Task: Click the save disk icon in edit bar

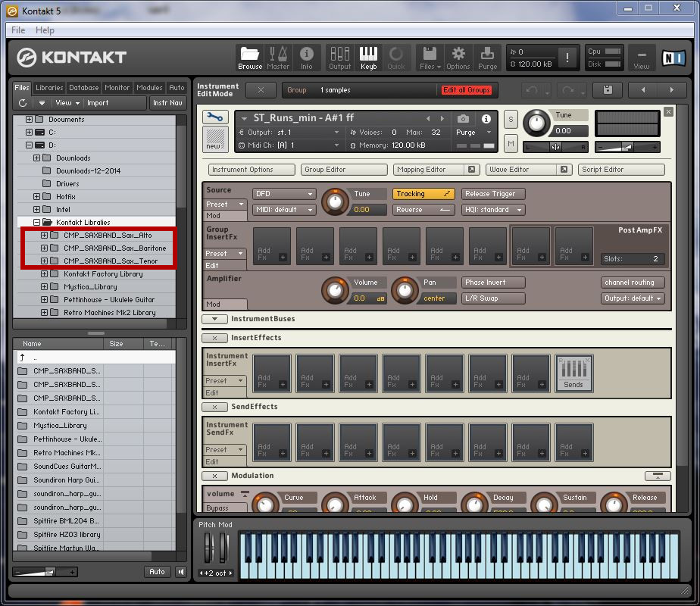Action: coord(608,90)
